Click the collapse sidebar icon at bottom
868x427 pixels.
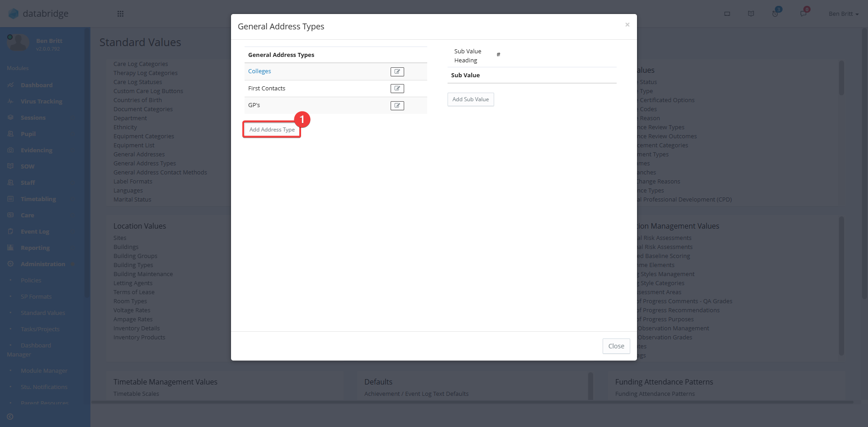click(10, 417)
